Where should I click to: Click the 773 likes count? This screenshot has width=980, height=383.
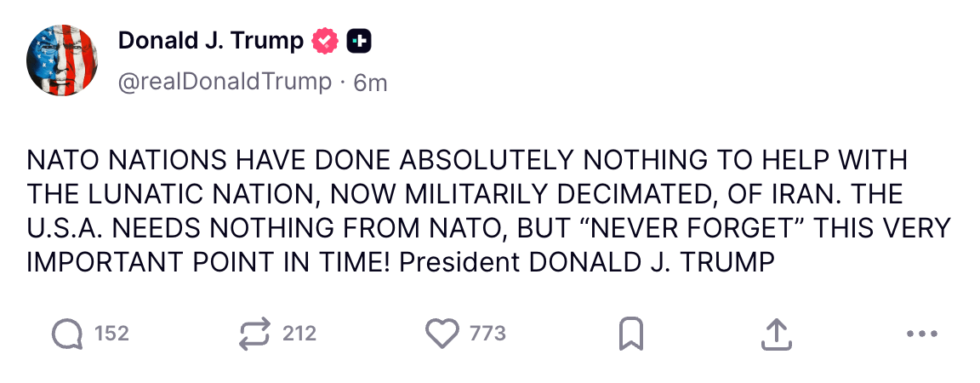pos(487,334)
